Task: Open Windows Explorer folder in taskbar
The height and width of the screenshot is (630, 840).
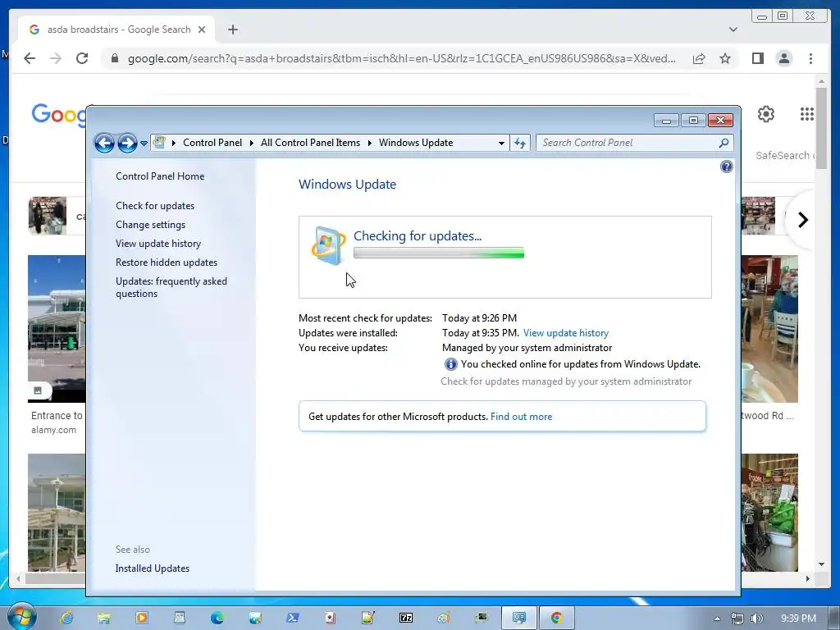Action: tap(104, 618)
